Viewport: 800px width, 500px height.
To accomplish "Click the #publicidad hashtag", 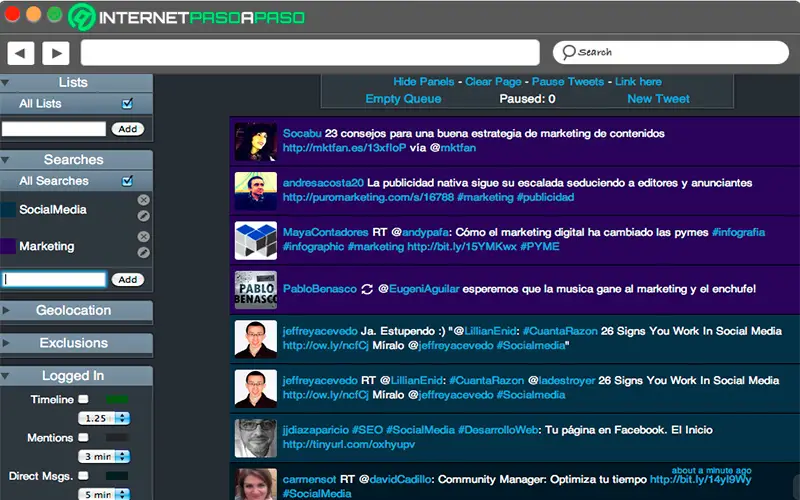I will tap(545, 197).
